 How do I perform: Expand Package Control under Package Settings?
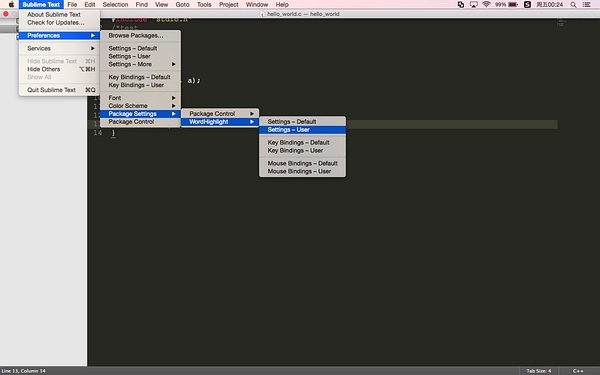[220, 114]
